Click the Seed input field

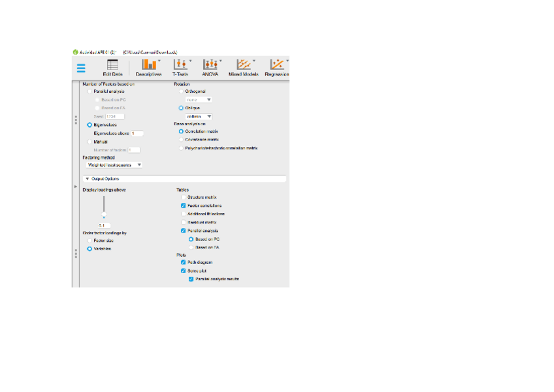pyautogui.click(x=115, y=116)
